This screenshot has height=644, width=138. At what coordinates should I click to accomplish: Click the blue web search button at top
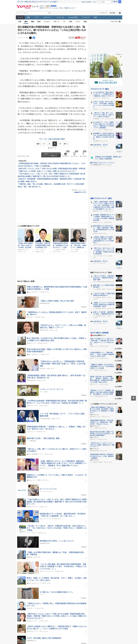pyautogui.click(x=120, y=2)
